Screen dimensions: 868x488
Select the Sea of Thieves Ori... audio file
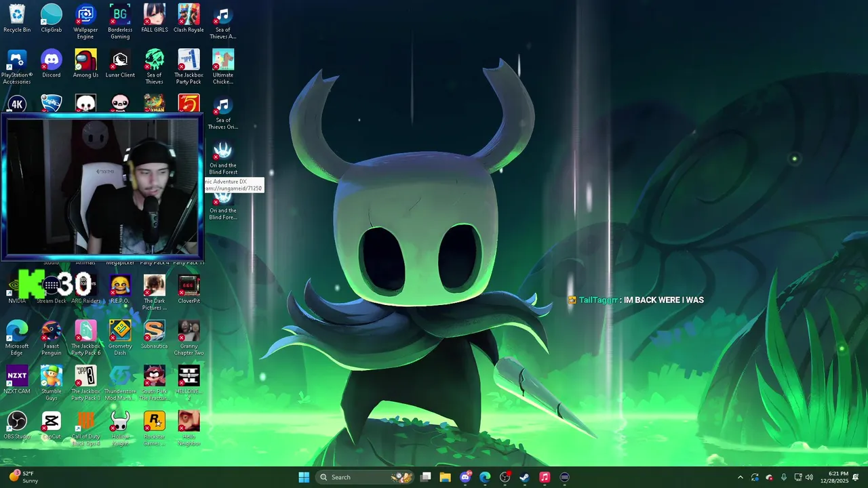coord(222,113)
